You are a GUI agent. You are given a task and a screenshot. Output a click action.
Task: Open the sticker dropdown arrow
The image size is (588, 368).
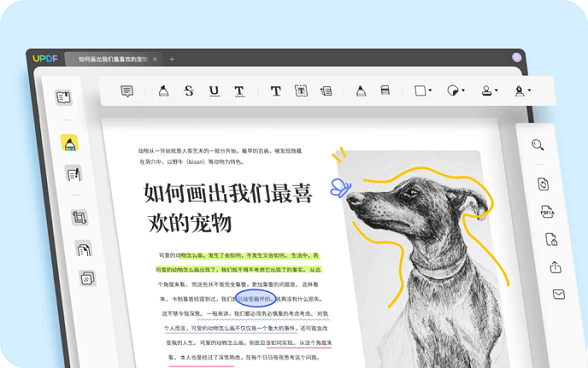463,90
